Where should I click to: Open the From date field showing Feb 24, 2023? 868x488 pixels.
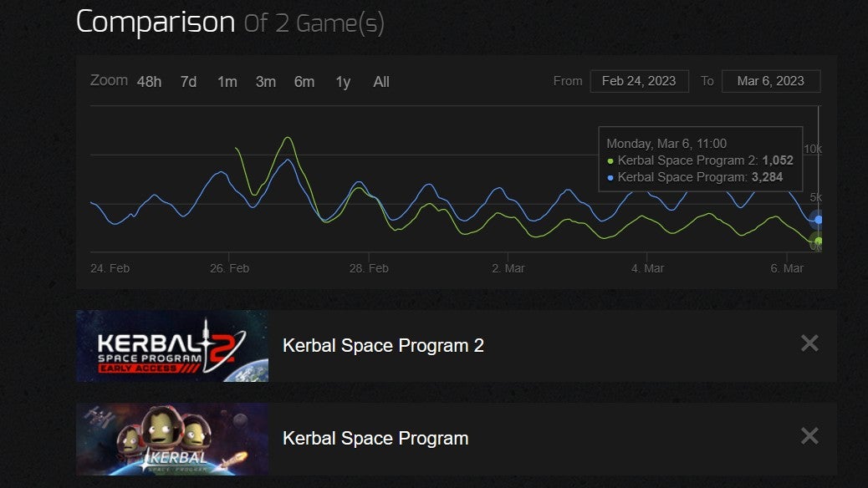pyautogui.click(x=639, y=80)
